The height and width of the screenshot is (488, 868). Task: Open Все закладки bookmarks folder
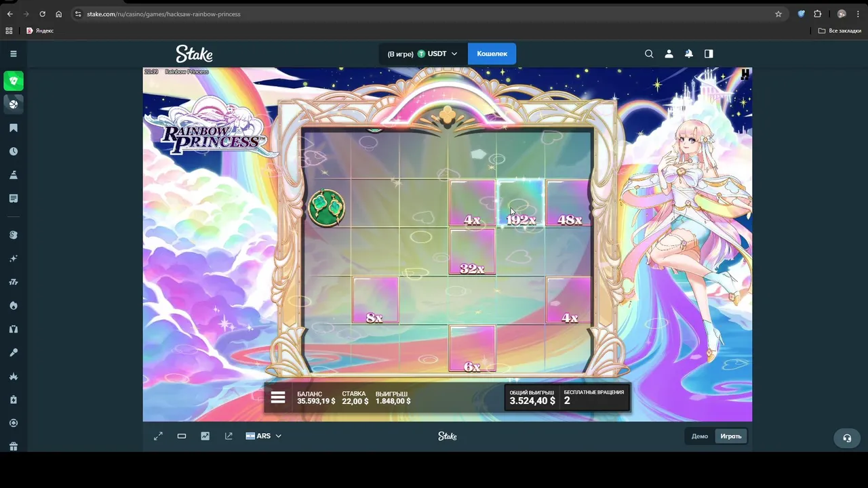click(840, 30)
